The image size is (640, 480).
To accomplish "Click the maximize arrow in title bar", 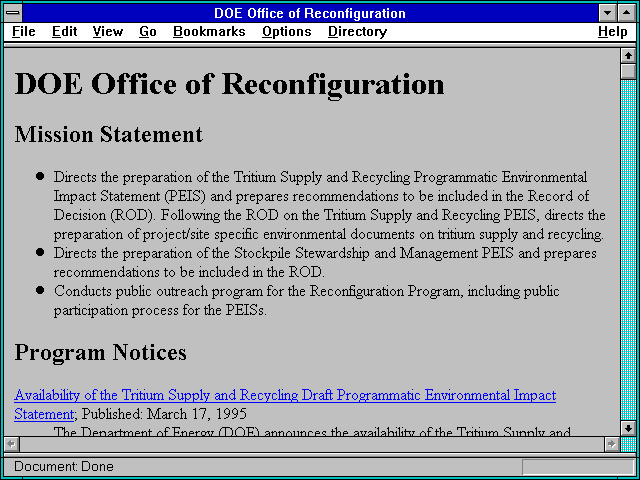I will (627, 13).
